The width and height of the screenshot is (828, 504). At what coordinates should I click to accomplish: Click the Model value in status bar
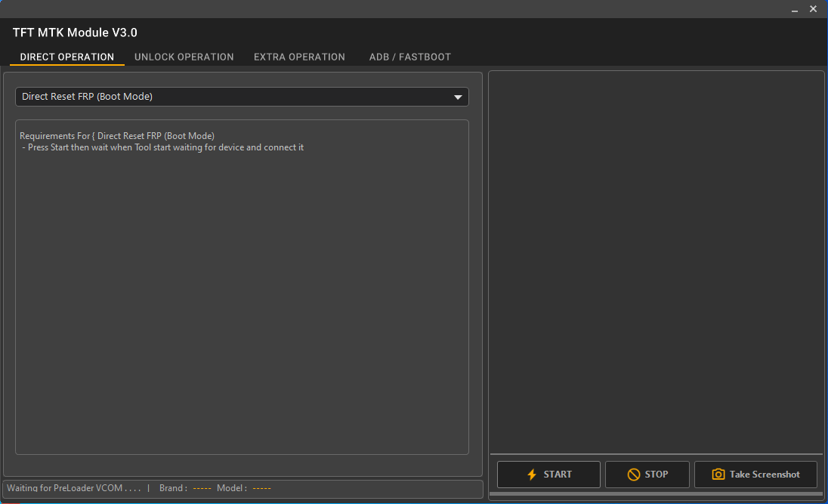(261, 488)
